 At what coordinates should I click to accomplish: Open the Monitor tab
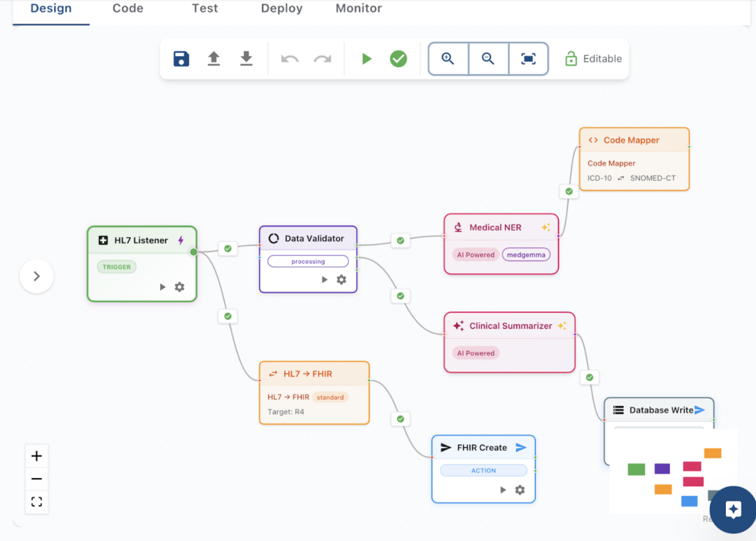tap(358, 8)
